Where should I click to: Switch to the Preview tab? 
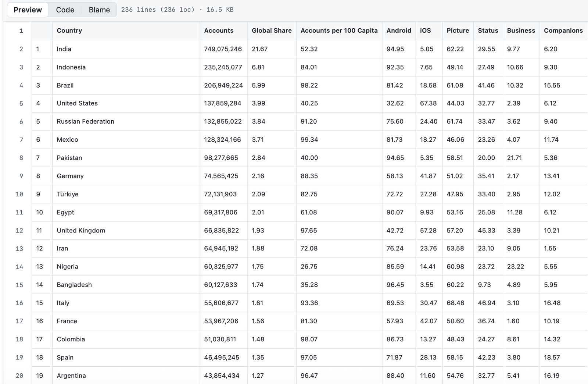pyautogui.click(x=28, y=10)
